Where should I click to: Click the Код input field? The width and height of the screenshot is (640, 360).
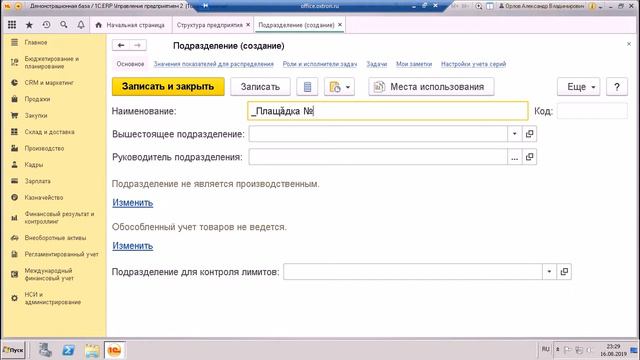(592, 111)
